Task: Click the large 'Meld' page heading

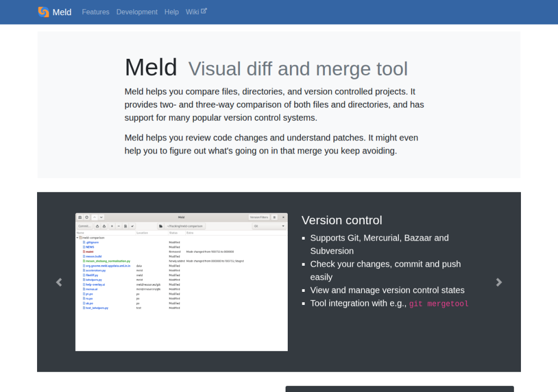Action: click(151, 67)
